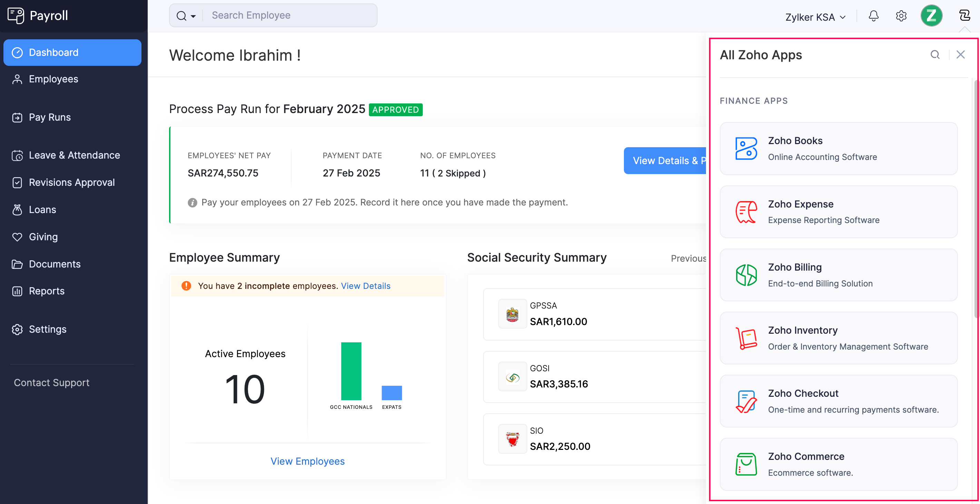Click the Reports chart icon

point(18,291)
